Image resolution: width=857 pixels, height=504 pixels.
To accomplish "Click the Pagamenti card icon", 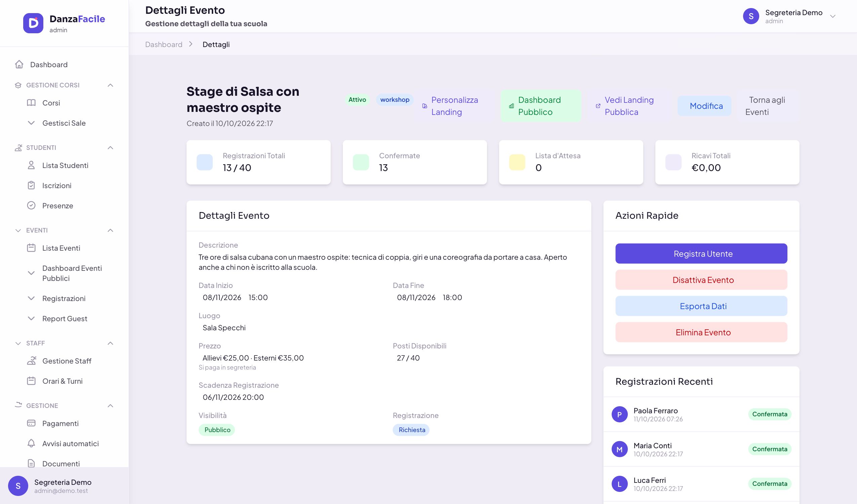I will pos(31,423).
